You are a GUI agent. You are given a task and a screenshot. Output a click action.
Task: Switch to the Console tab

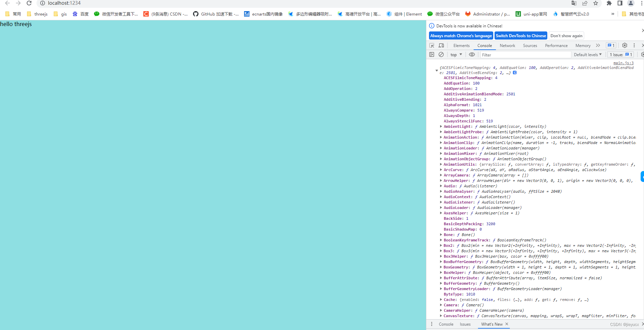pyautogui.click(x=484, y=46)
